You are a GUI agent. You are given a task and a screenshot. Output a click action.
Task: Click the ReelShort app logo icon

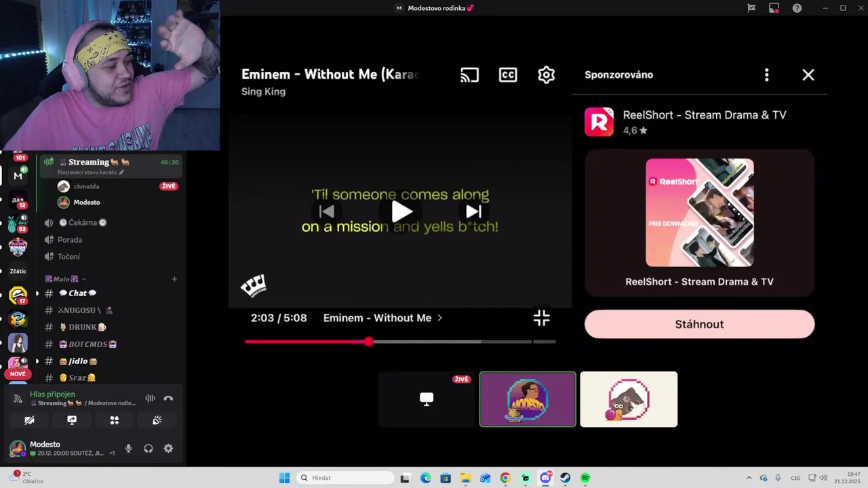[x=599, y=122]
